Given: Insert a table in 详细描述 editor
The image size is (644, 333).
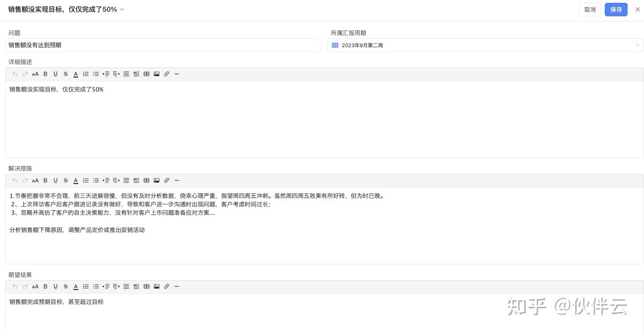Looking at the screenshot, I should (x=146, y=74).
